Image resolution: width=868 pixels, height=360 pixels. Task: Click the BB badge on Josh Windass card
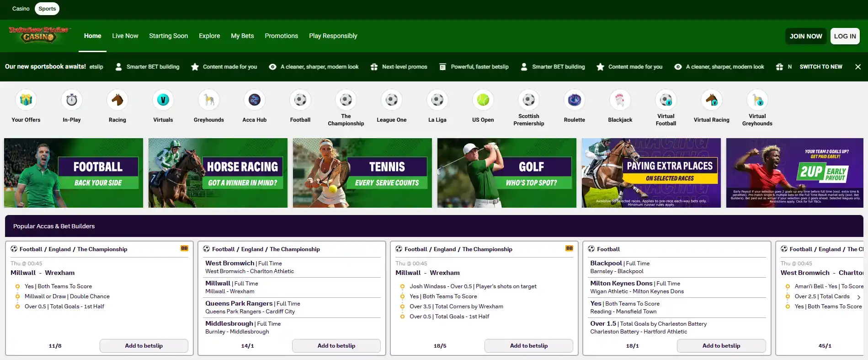(x=569, y=248)
